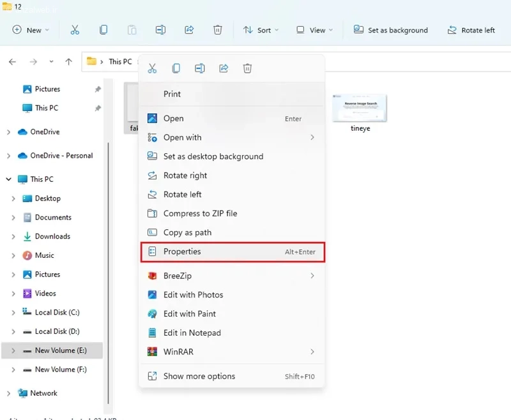511x420 pixels.
Task: Expand the Local Disk (C:) tree node
Action: coord(13,313)
